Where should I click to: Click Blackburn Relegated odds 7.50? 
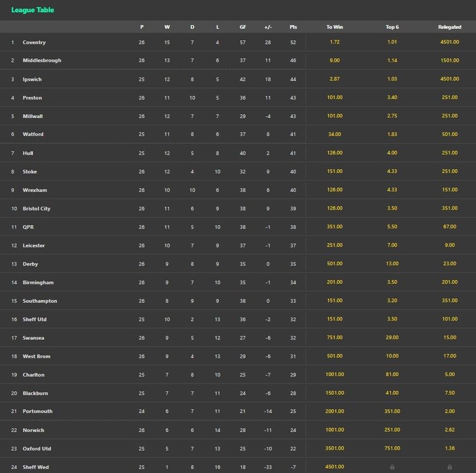[x=449, y=393]
